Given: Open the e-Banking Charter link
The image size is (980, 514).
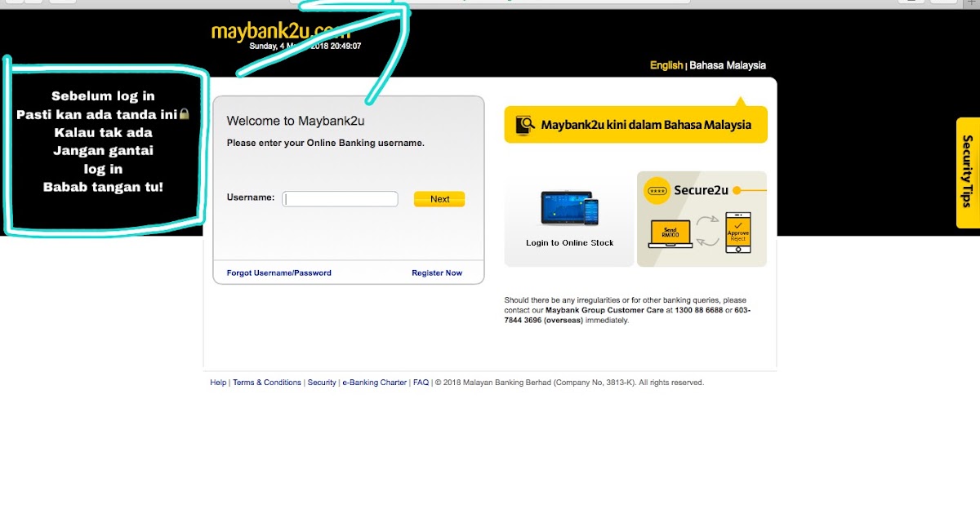Looking at the screenshot, I should click(374, 383).
